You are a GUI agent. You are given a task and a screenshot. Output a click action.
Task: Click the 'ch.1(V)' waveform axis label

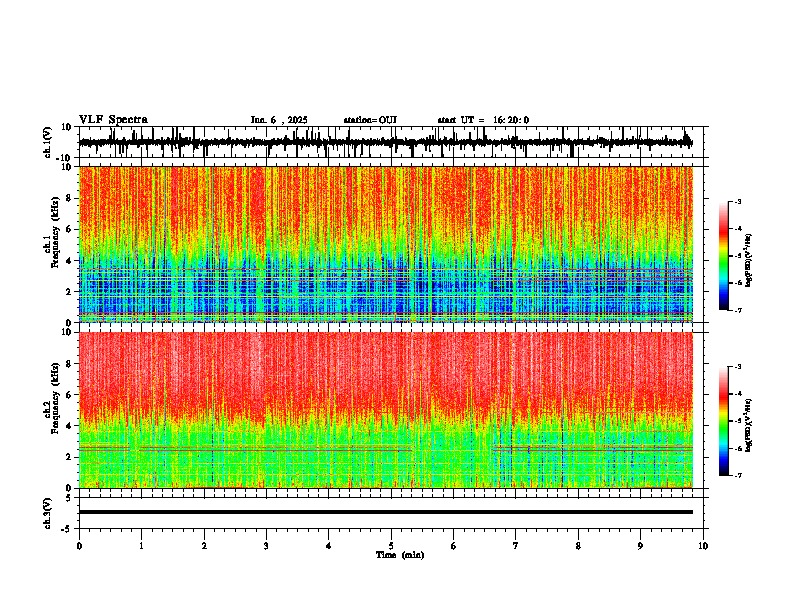[48, 142]
